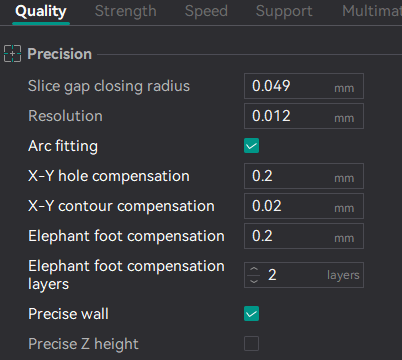Click the Precision section heading

click(60, 54)
